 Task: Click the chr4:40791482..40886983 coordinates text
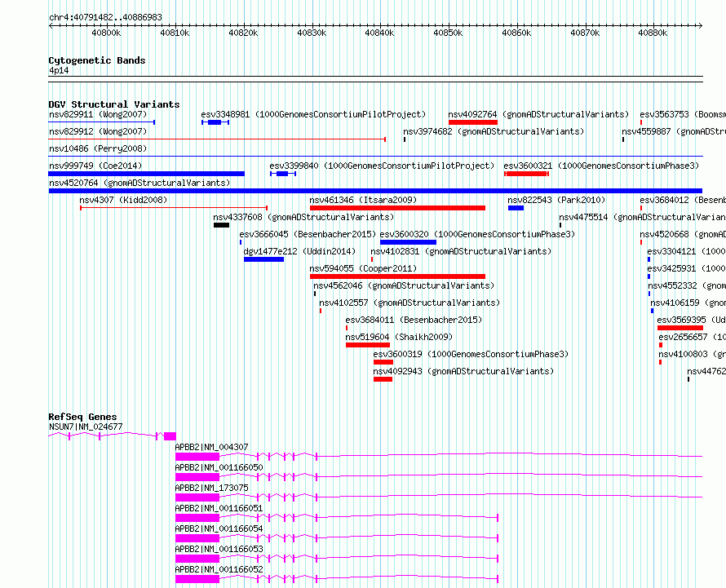point(105,17)
